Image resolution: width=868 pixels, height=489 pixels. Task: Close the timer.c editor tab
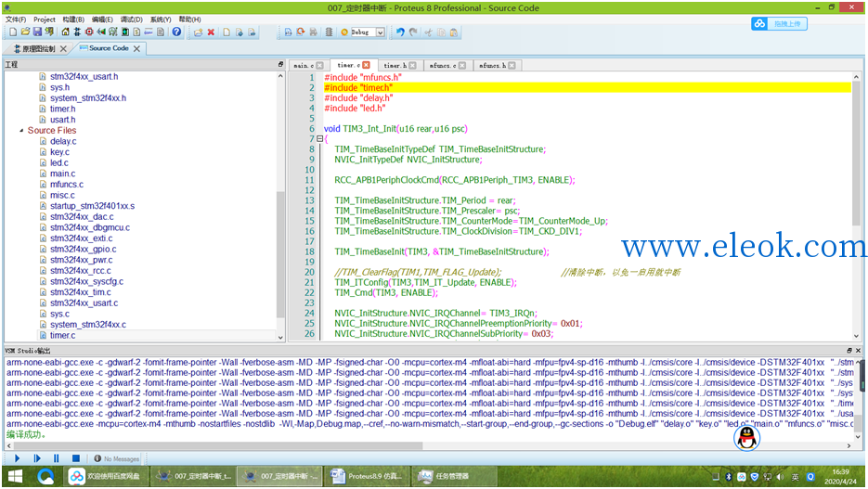tap(366, 65)
